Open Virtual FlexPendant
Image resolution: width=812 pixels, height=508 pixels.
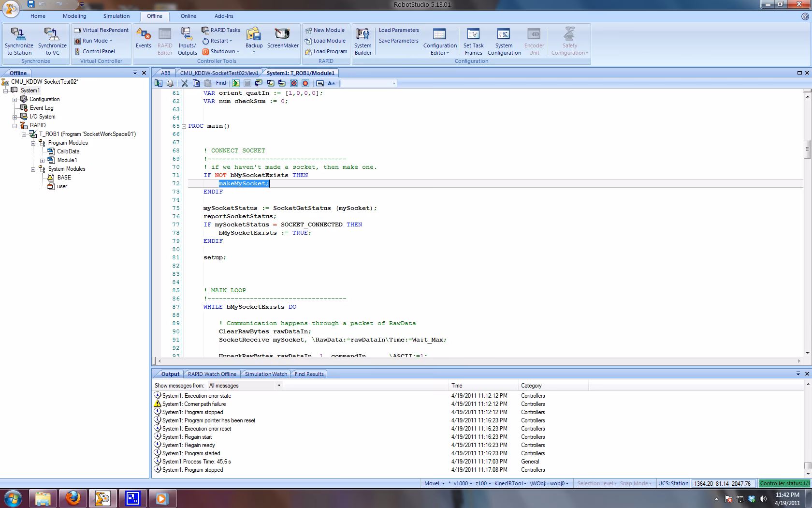pos(101,30)
